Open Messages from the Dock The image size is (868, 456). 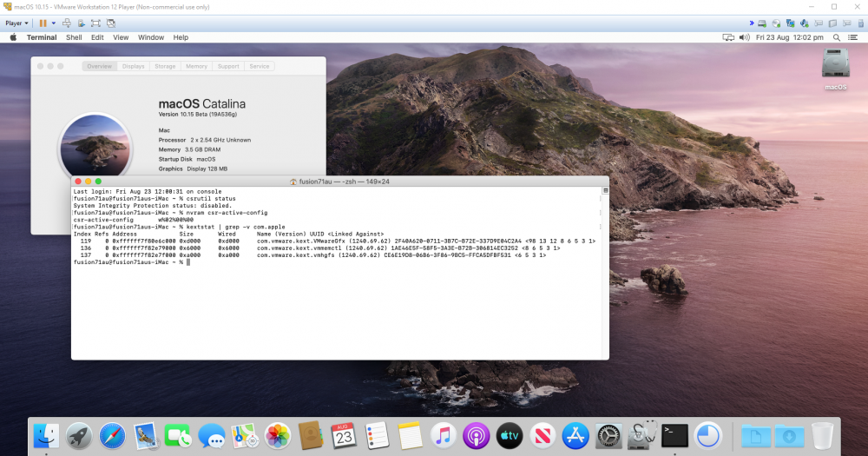212,436
